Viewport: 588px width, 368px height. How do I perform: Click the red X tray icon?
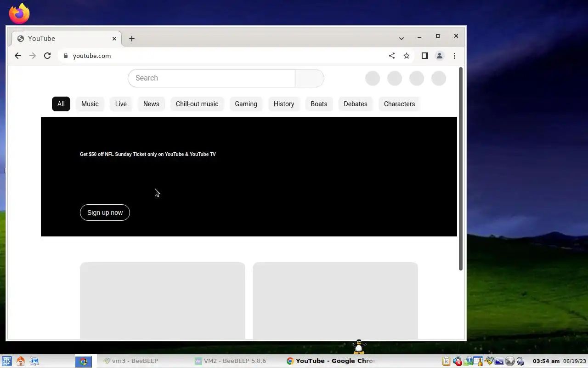[x=458, y=361]
